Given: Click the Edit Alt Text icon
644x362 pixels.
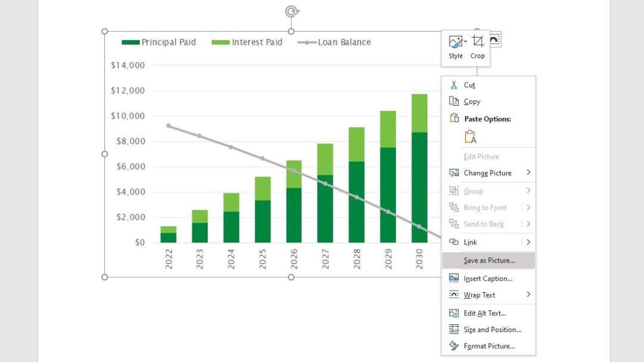Looking at the screenshot, I should click(454, 313).
